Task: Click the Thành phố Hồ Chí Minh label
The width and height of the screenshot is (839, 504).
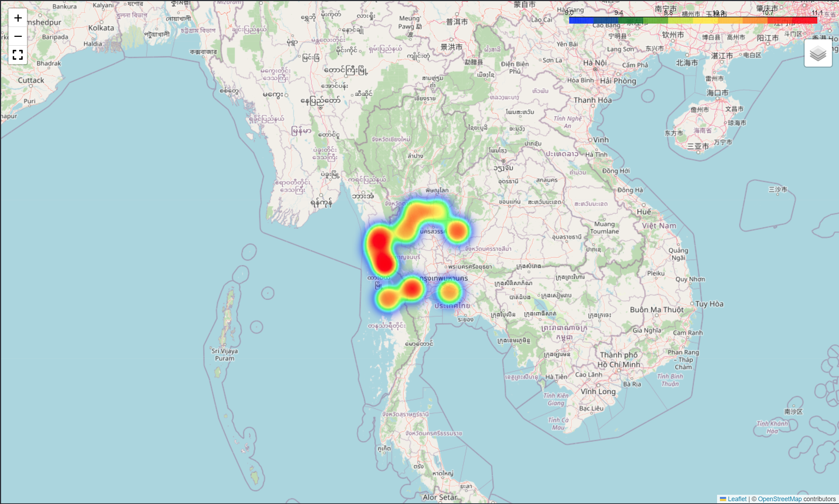Action: coord(619,359)
